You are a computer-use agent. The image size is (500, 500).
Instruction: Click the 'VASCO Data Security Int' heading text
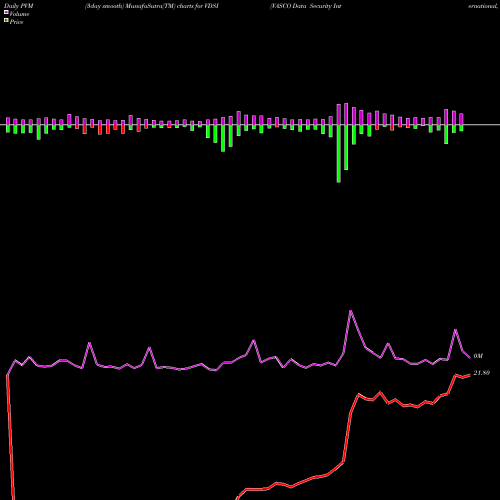coord(306,6)
